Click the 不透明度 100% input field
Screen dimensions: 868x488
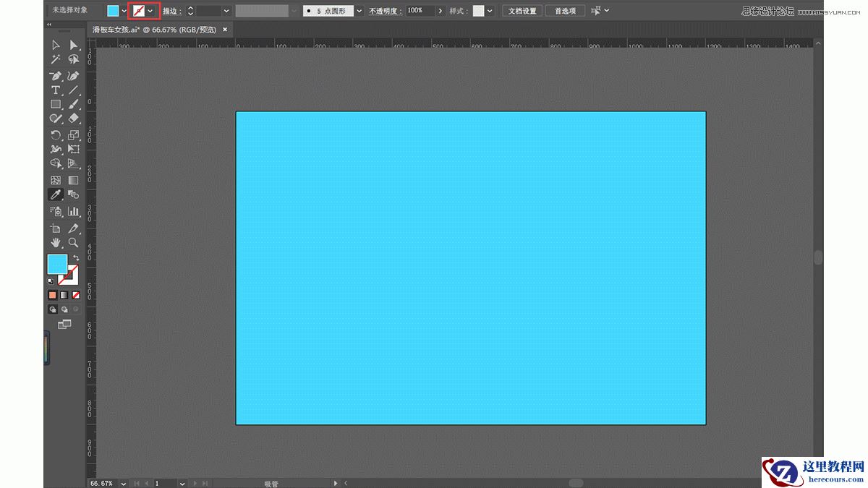pos(419,11)
